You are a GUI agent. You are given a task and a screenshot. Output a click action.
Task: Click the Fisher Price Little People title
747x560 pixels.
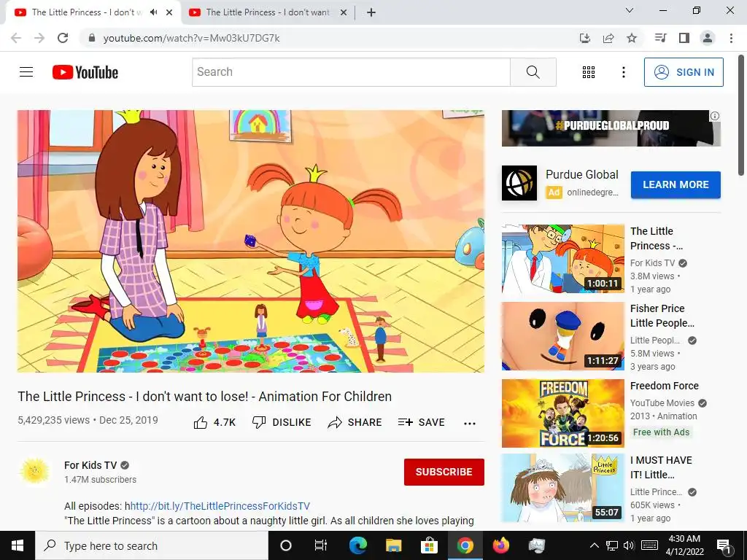click(662, 316)
